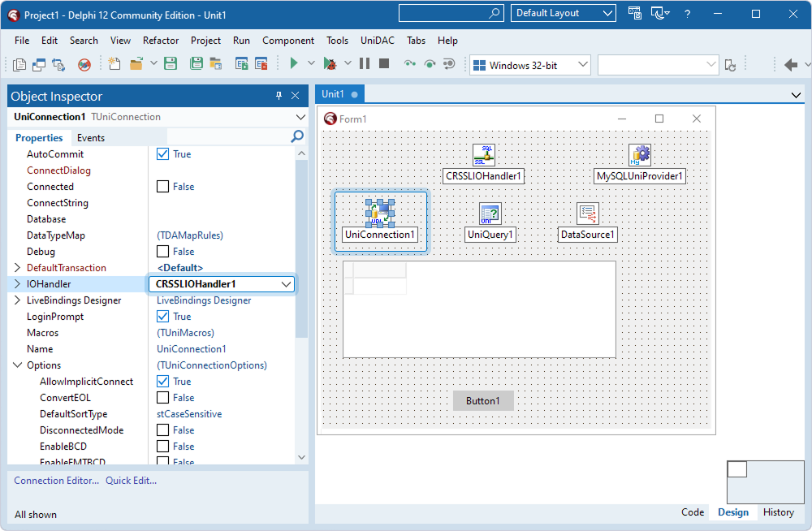Open the component selector dropdown in Object Inspector

[300, 117]
